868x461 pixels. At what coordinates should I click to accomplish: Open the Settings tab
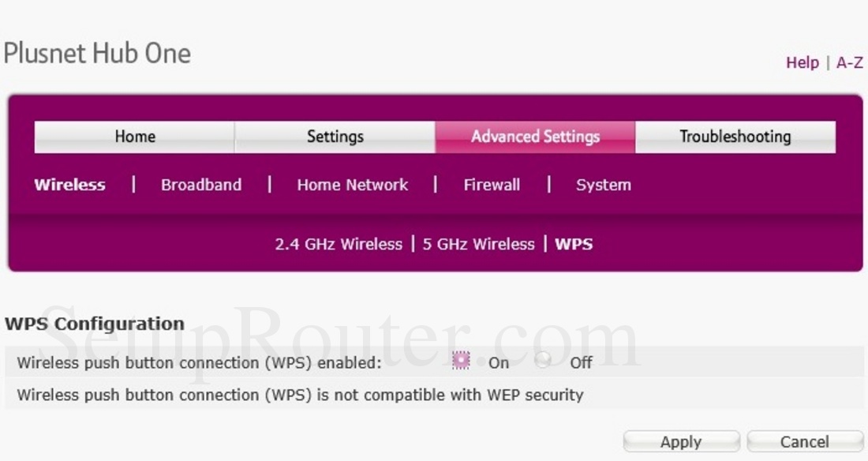pos(335,136)
